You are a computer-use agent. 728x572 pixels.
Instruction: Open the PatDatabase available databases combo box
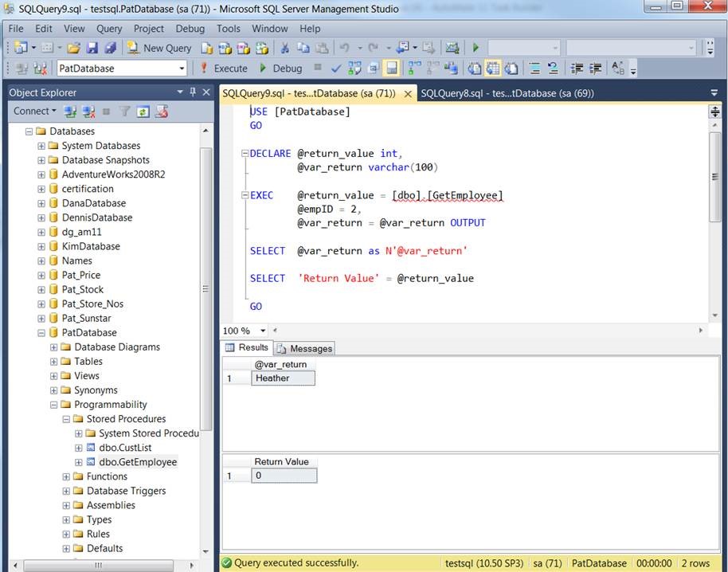tap(122, 69)
